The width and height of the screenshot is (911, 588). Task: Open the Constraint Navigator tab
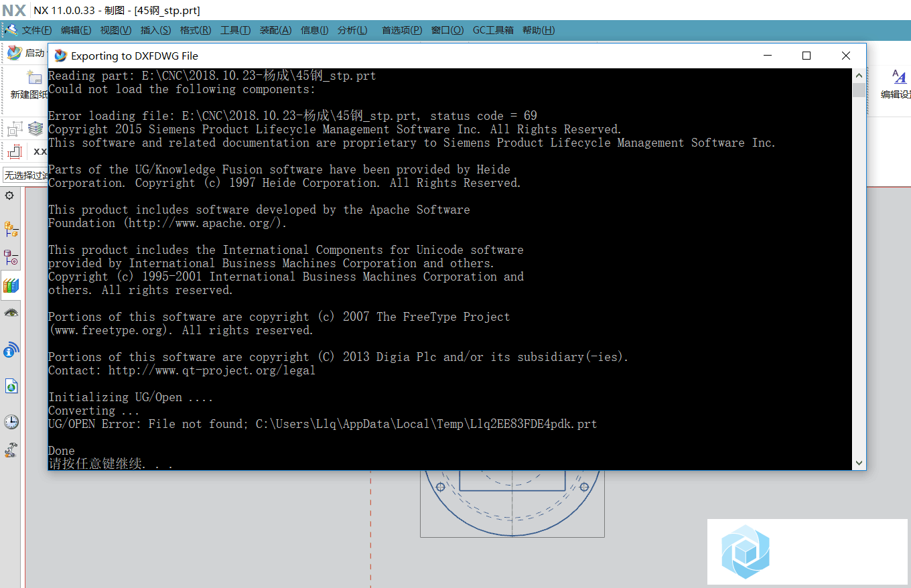click(x=11, y=258)
